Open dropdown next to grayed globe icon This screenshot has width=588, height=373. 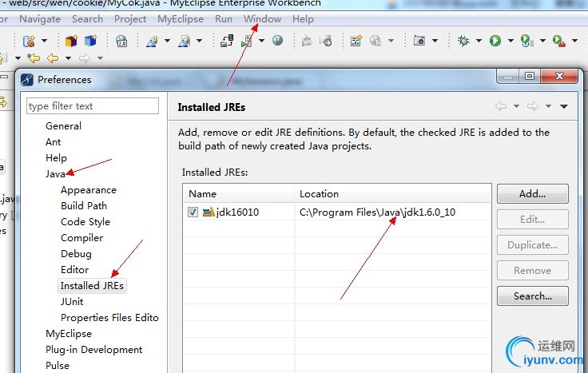(x=391, y=41)
